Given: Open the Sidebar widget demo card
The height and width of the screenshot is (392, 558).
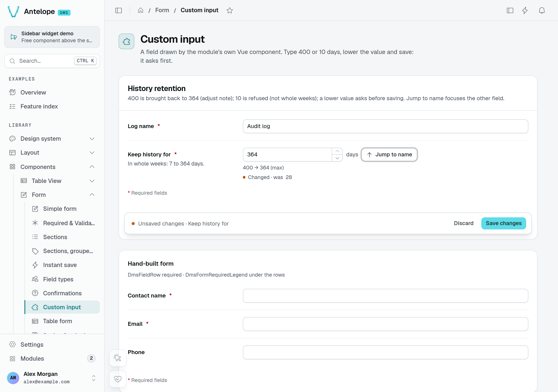Looking at the screenshot, I should (x=52, y=37).
